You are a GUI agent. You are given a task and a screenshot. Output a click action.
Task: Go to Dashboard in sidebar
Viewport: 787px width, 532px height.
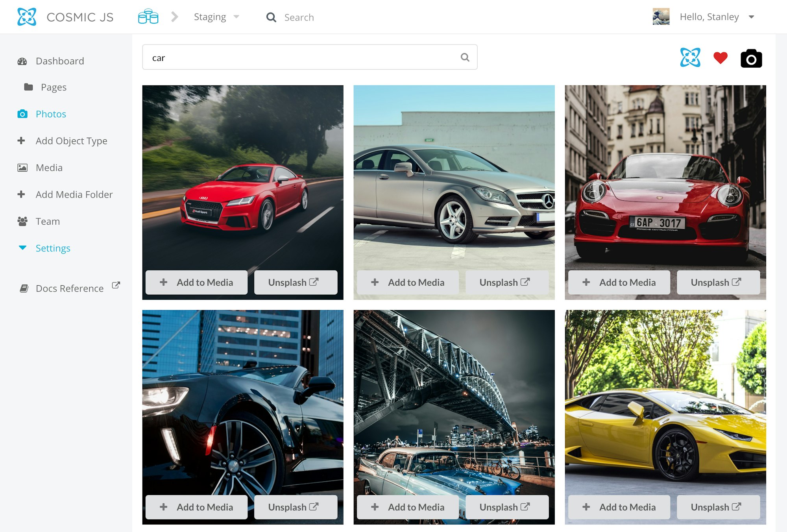[59, 61]
